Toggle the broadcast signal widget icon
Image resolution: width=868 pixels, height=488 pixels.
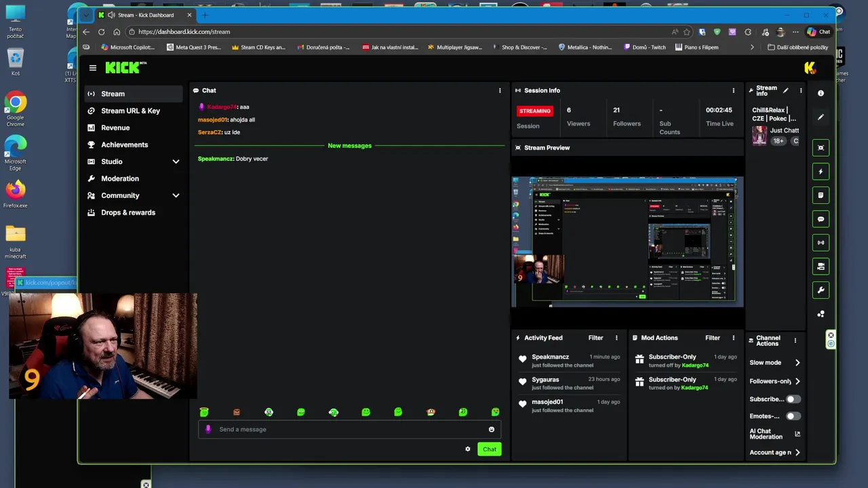[x=821, y=243]
